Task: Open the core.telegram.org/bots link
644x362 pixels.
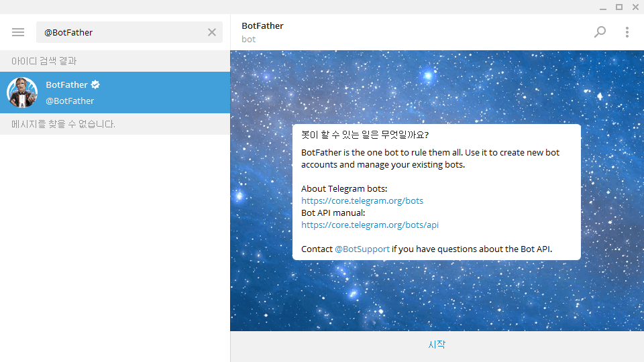Action: pos(362,200)
